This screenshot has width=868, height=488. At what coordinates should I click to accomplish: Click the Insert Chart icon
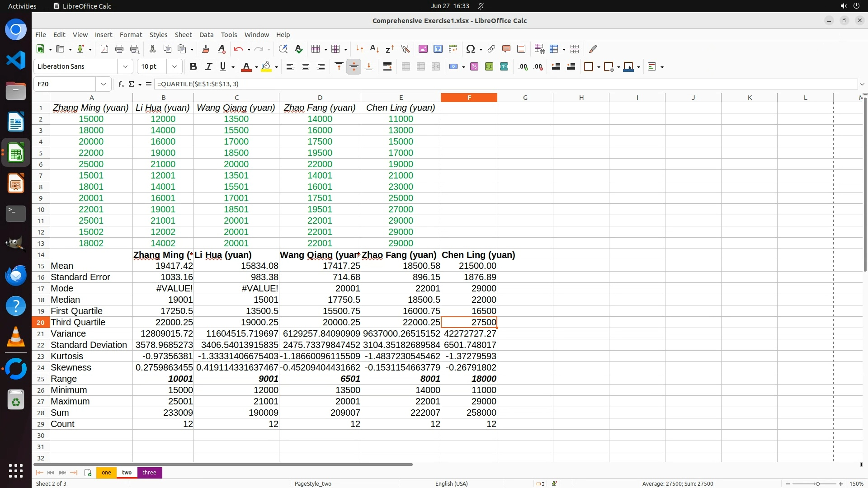point(438,49)
